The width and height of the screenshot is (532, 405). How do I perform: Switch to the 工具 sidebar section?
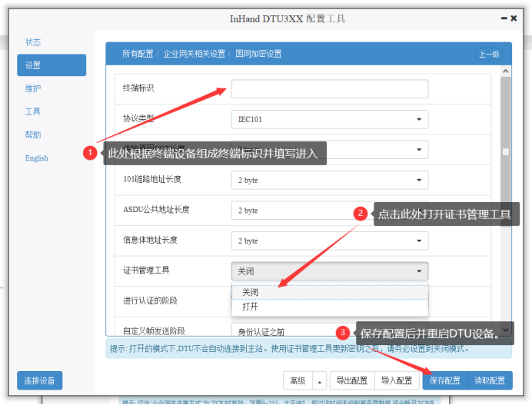point(33,111)
